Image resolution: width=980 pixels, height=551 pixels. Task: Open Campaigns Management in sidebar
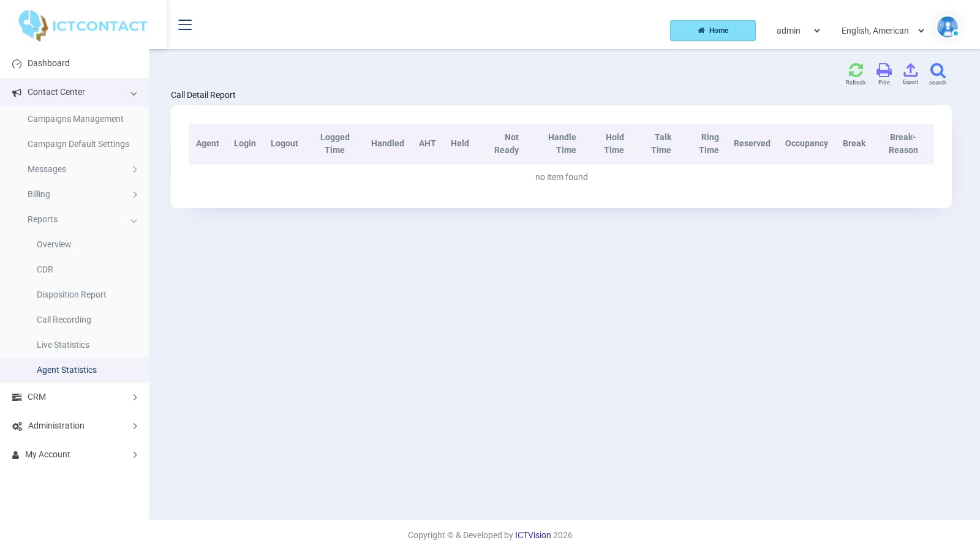coord(75,119)
